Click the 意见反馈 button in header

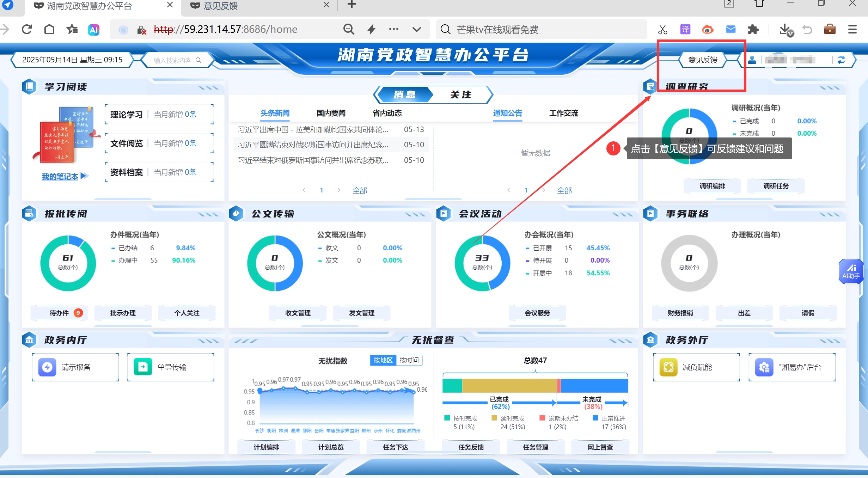[x=703, y=60]
